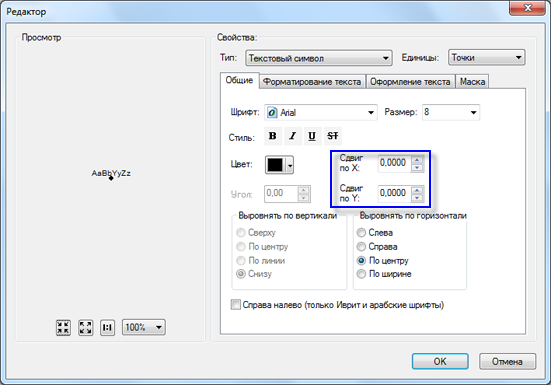The height and width of the screenshot is (385, 551).
Task: Switch to the 'Маска' tab
Action: (x=473, y=82)
